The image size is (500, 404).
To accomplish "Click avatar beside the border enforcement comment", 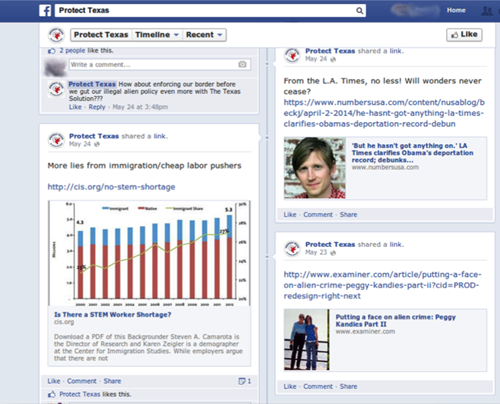I will point(56,89).
